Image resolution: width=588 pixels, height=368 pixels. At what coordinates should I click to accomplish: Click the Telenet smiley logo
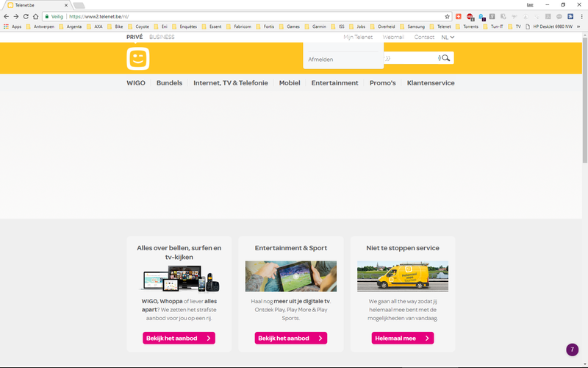pyautogui.click(x=137, y=58)
